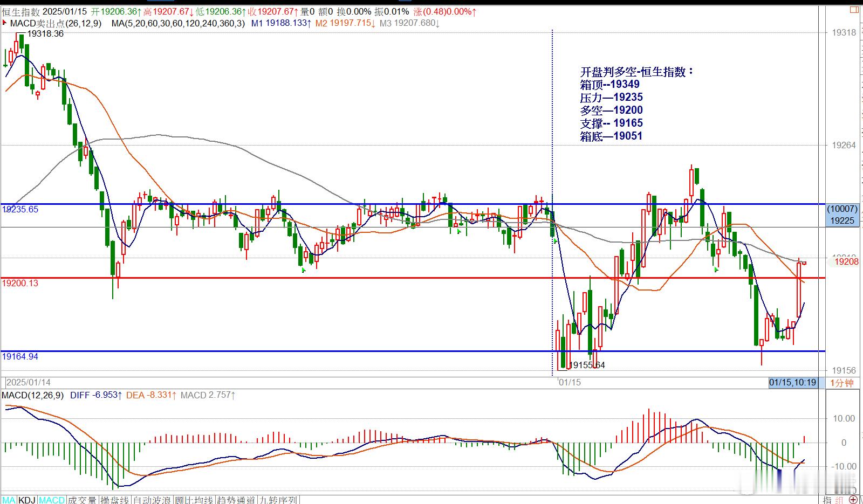Click the 压力—19235 annotation line

coord(612,98)
